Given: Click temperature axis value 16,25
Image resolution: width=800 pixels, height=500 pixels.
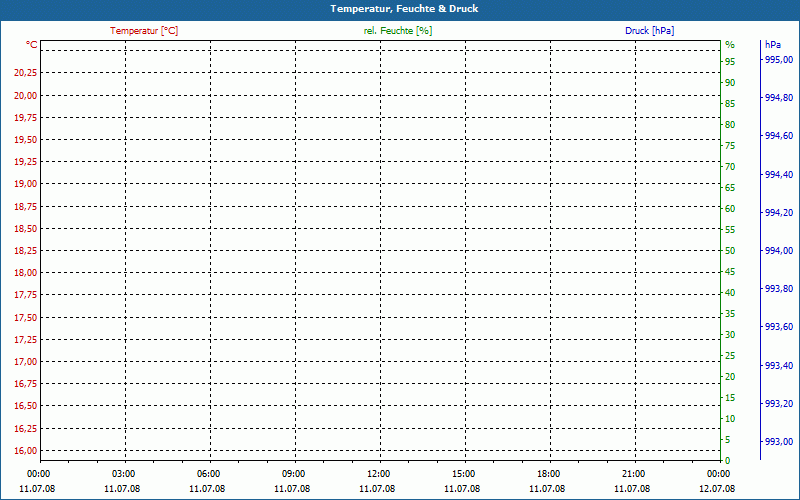Looking at the screenshot, I should [26, 429].
